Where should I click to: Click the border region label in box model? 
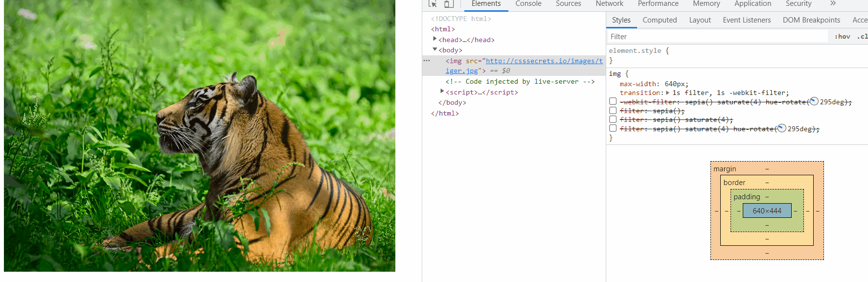click(x=734, y=183)
